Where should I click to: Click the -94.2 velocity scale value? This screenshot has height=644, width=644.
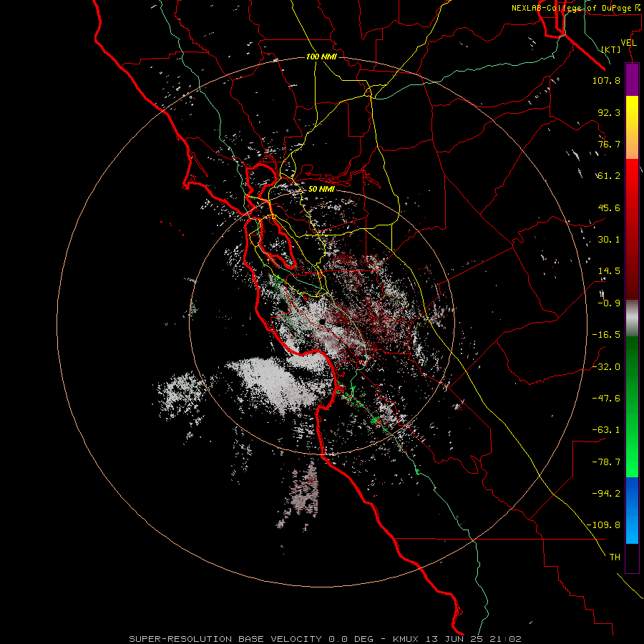coord(606,493)
